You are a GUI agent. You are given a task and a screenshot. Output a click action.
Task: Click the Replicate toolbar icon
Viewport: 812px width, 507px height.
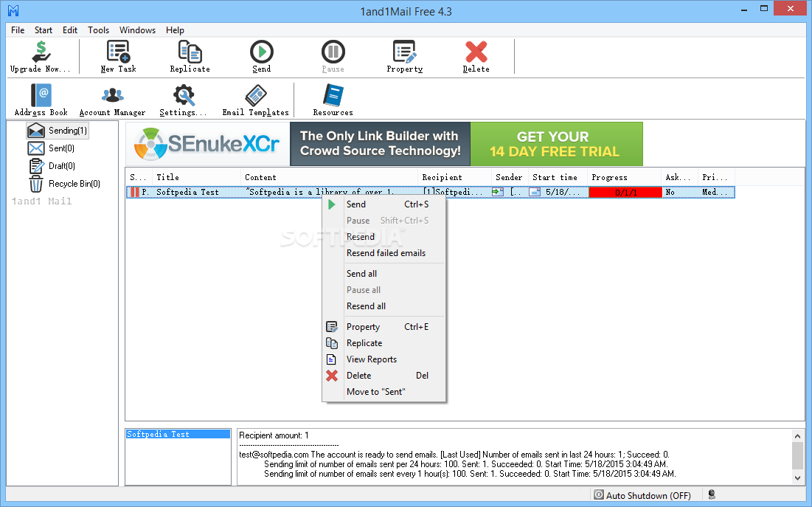[190, 57]
